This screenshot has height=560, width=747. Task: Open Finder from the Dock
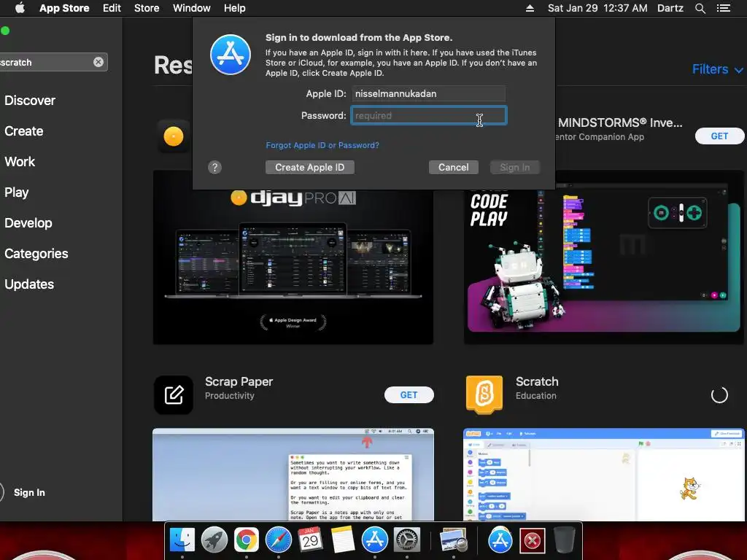tap(182, 540)
